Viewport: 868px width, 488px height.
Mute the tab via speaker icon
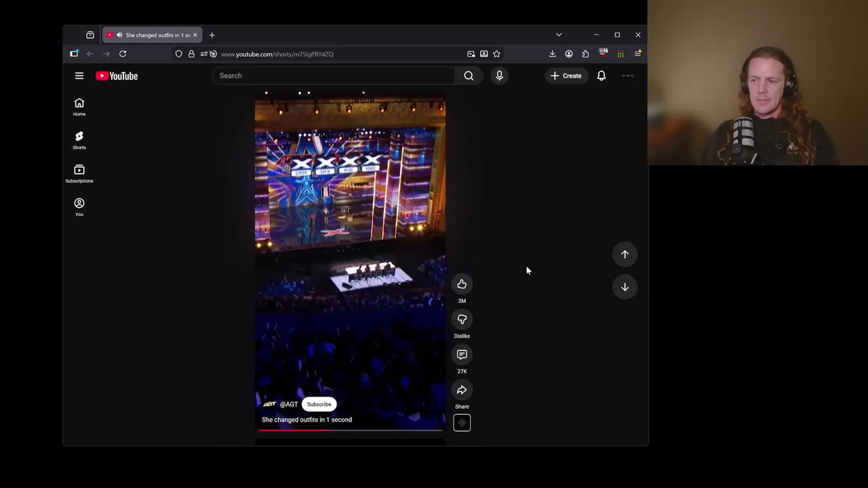119,35
